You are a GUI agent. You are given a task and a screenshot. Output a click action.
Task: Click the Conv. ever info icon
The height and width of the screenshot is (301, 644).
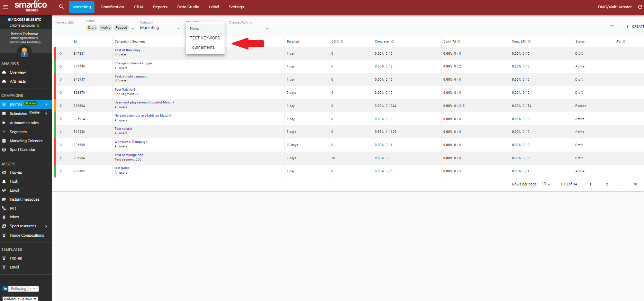click(x=393, y=42)
